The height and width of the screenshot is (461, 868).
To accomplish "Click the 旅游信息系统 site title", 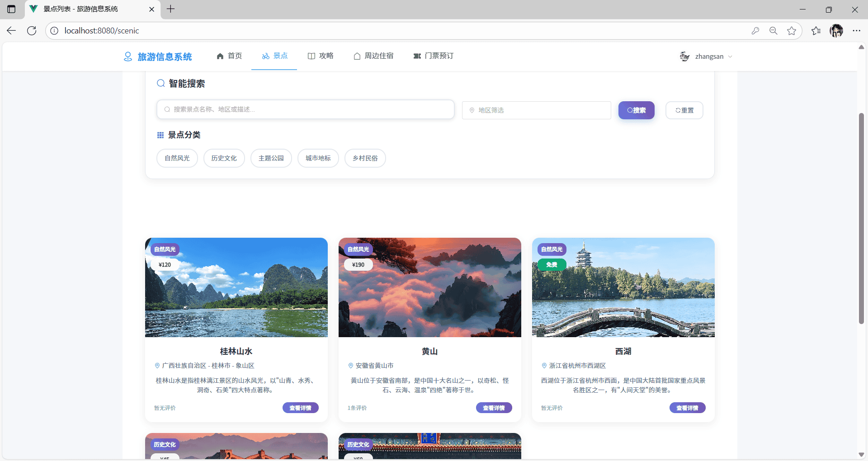I will click(165, 56).
